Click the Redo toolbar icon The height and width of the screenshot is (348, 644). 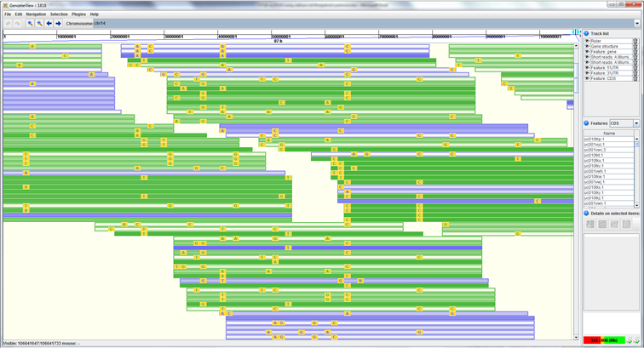(x=17, y=23)
